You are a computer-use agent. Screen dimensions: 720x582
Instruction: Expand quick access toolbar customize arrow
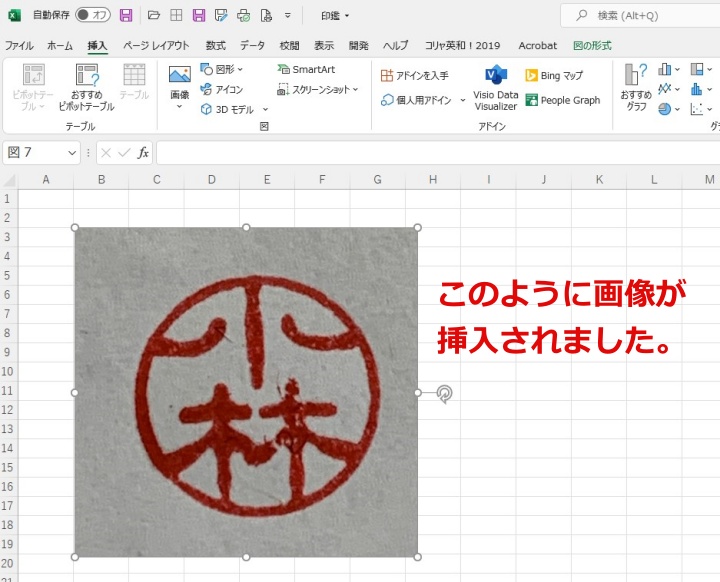click(287, 15)
